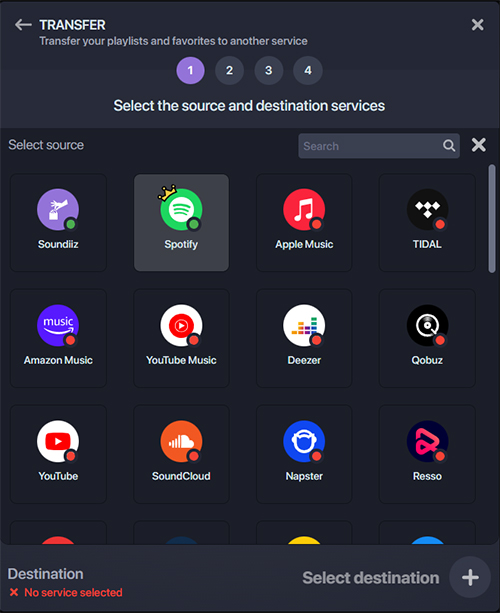
Task: Go to step 4 indicator
Action: point(308,70)
